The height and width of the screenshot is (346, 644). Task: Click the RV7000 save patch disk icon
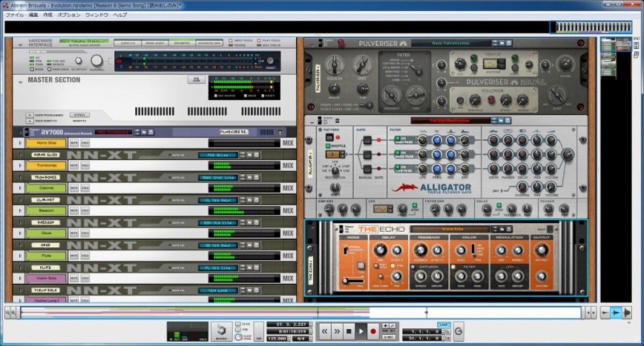pyautogui.click(x=151, y=131)
